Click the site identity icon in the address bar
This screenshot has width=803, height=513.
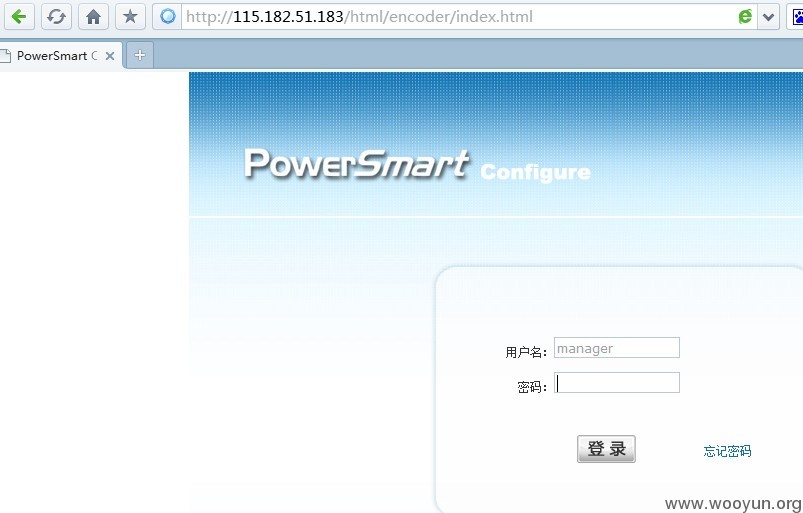(x=167, y=17)
